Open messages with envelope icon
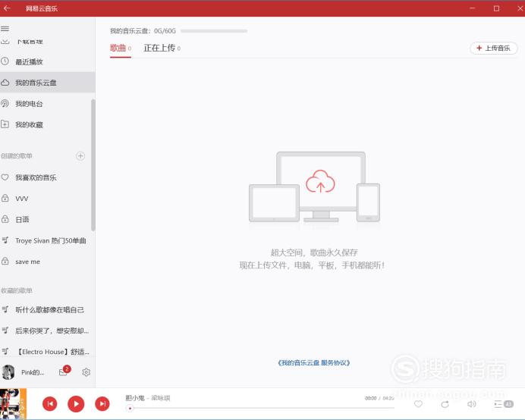This screenshot has width=525, height=420. [63, 372]
